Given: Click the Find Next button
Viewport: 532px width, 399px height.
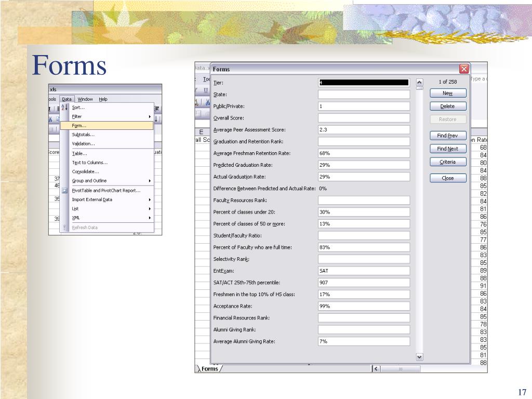Looking at the screenshot, I should pyautogui.click(x=448, y=149).
